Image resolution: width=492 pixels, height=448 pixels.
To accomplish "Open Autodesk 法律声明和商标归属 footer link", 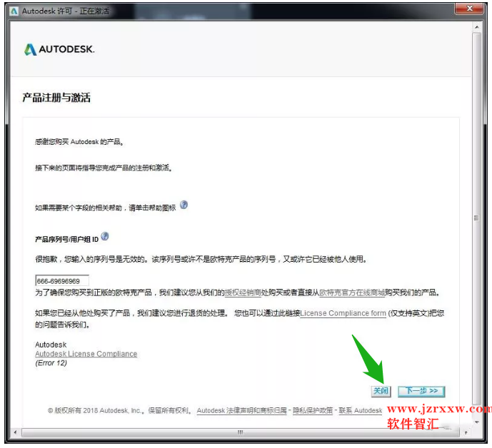I will 241,410.
